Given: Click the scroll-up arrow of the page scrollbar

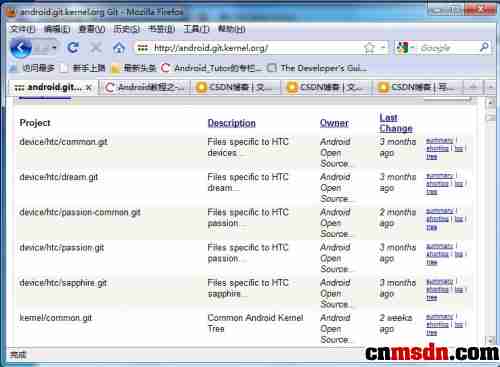Looking at the screenshot, I should point(490,103).
